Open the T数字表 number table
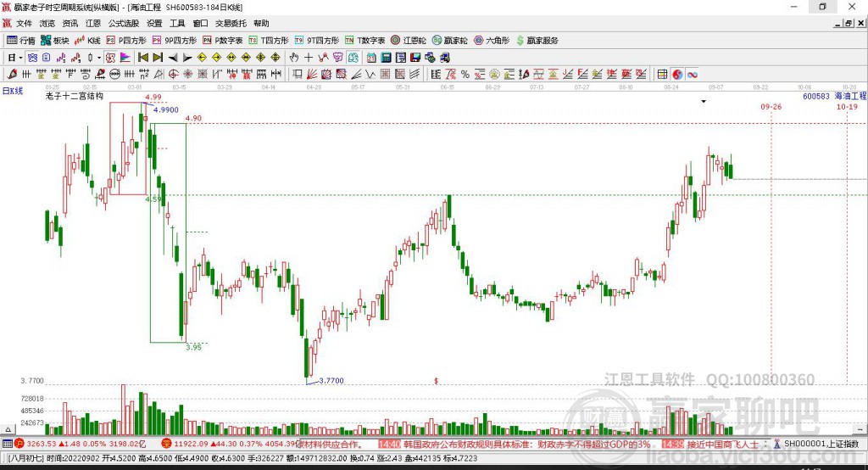 coord(364,41)
